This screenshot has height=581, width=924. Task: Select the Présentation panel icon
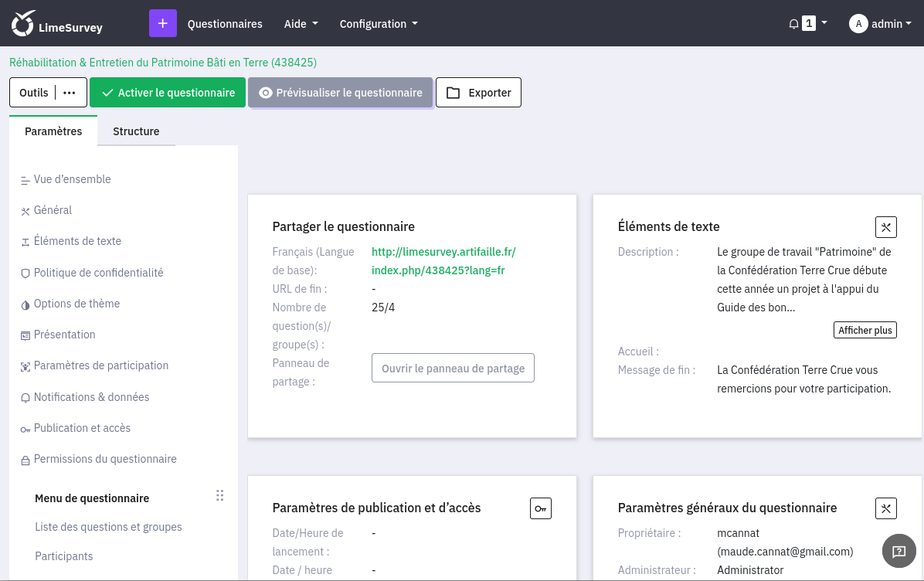tap(25, 335)
